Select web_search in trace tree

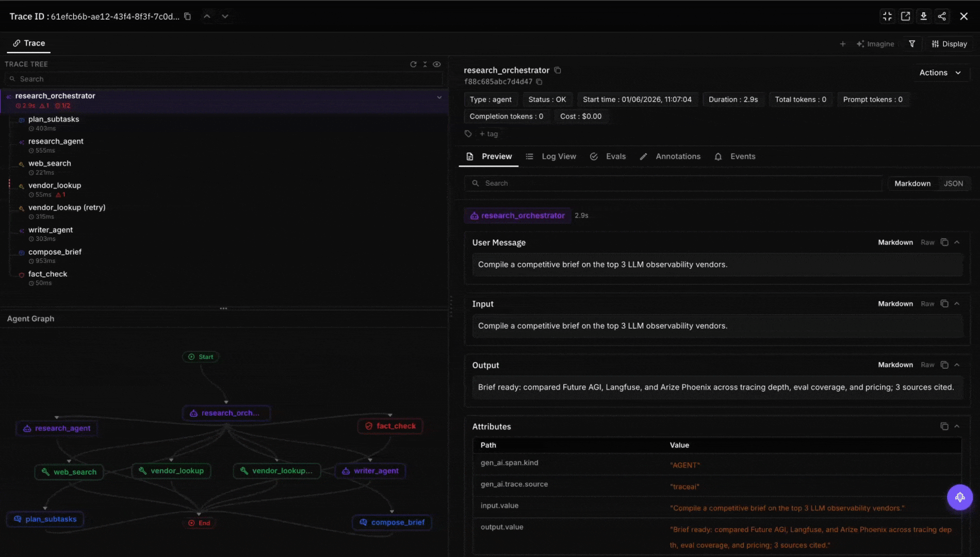pos(224,168)
